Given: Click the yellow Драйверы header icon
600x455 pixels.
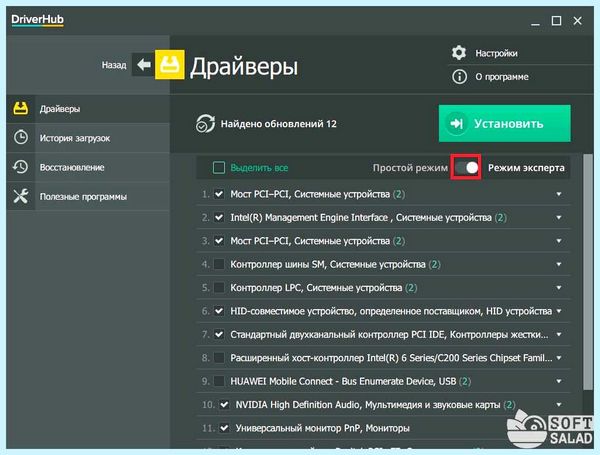Looking at the screenshot, I should (x=170, y=65).
